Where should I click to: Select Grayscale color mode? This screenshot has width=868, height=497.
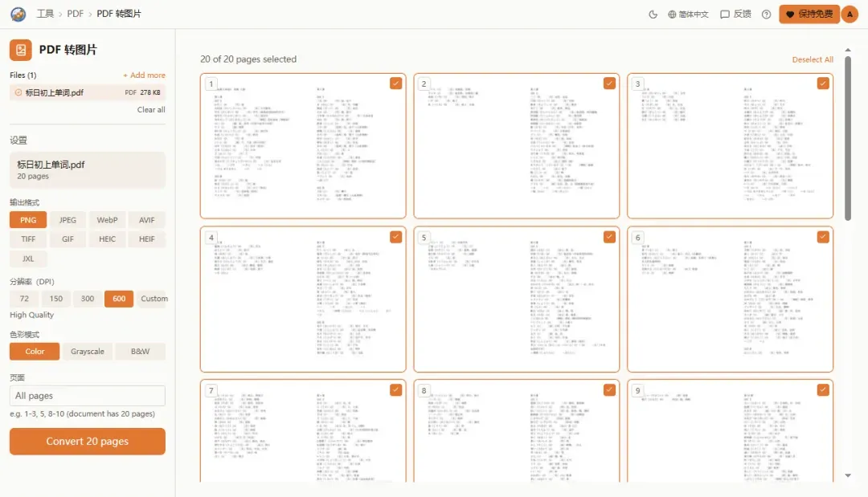[x=87, y=352]
